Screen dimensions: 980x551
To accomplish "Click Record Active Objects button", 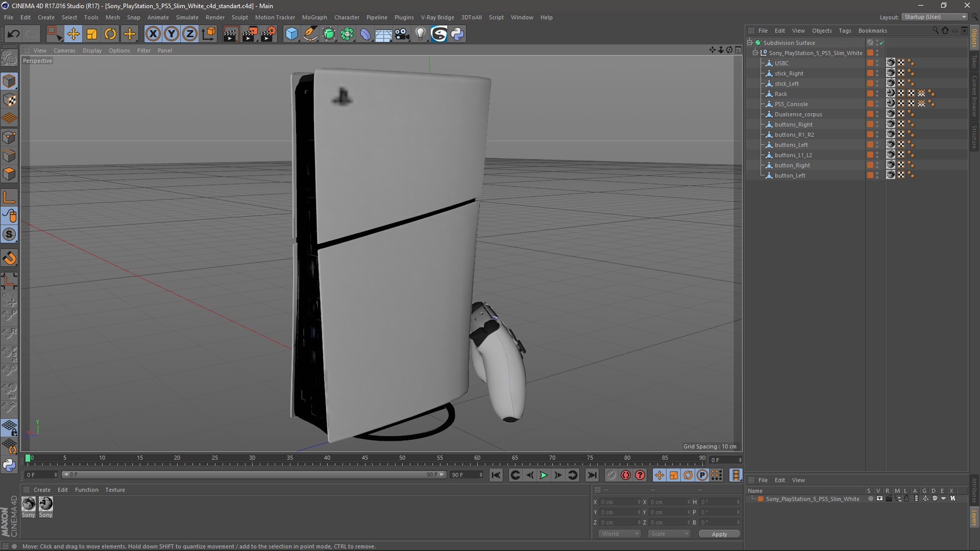I will [x=611, y=475].
